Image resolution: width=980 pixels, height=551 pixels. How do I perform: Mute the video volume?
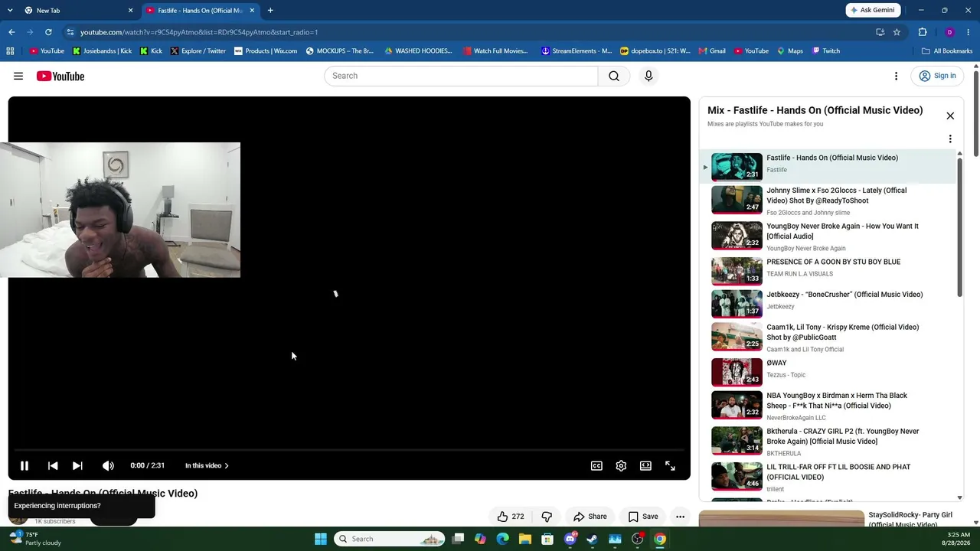(x=108, y=465)
